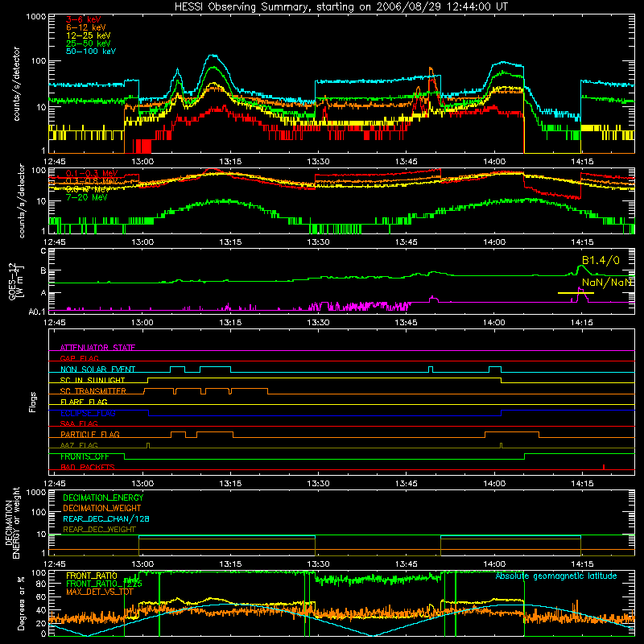Screen dimensions: 644x644
Task: Click the NON_SOLAR_EVENT flag label
Action: pos(97,369)
